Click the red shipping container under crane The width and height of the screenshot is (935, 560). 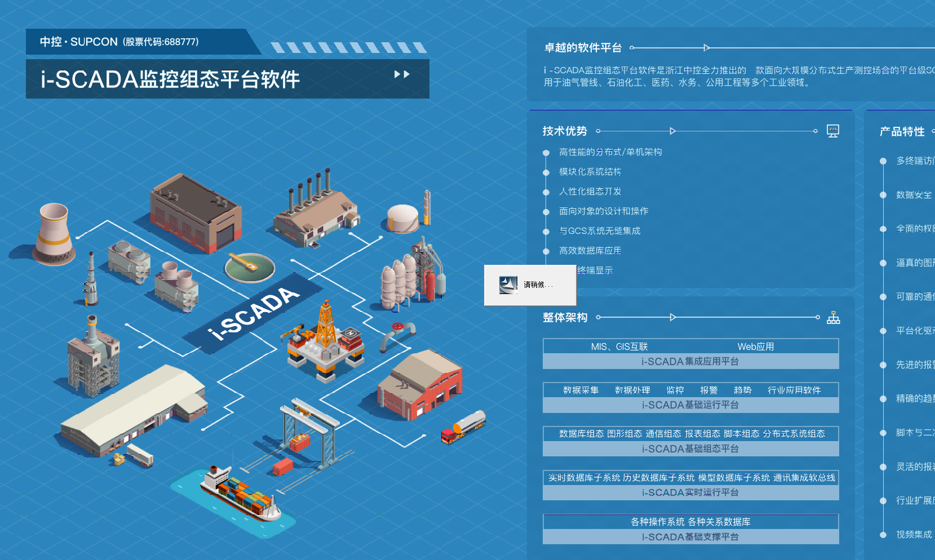tap(283, 466)
